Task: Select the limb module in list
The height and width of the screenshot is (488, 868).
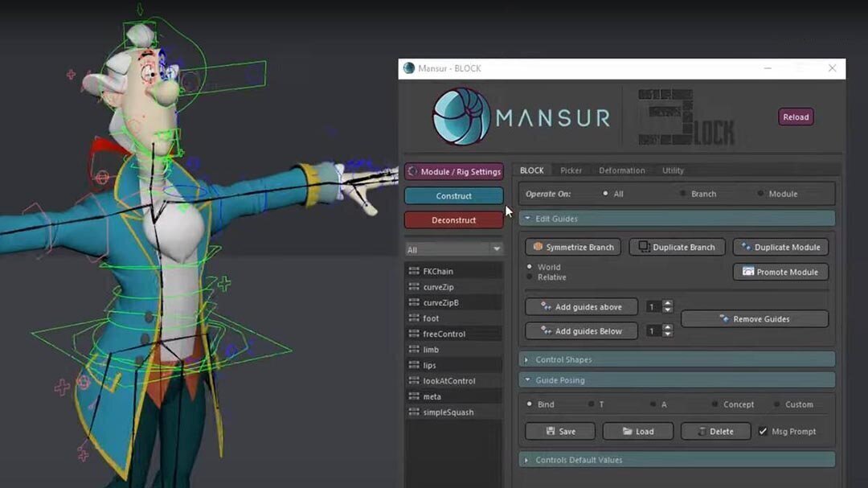Action: [x=432, y=350]
